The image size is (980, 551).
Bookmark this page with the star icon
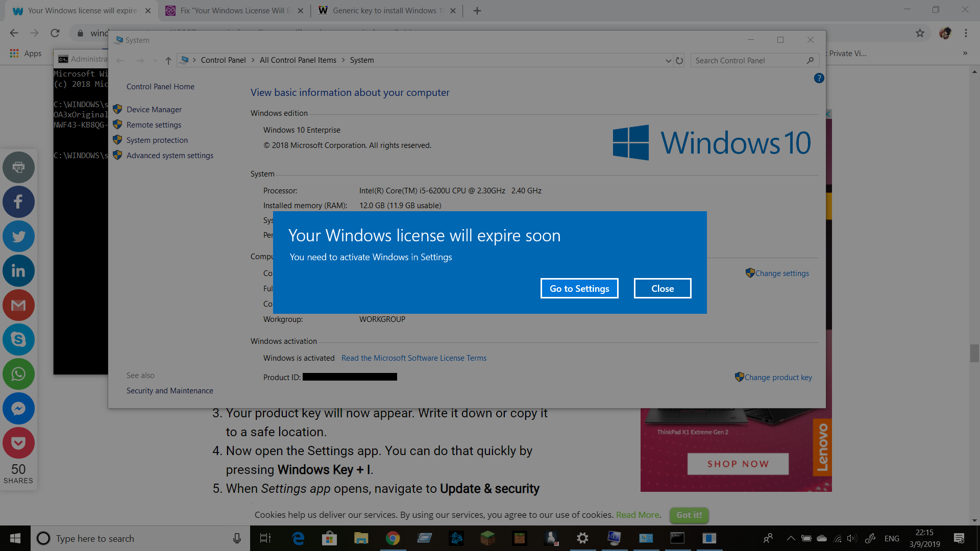(x=920, y=33)
